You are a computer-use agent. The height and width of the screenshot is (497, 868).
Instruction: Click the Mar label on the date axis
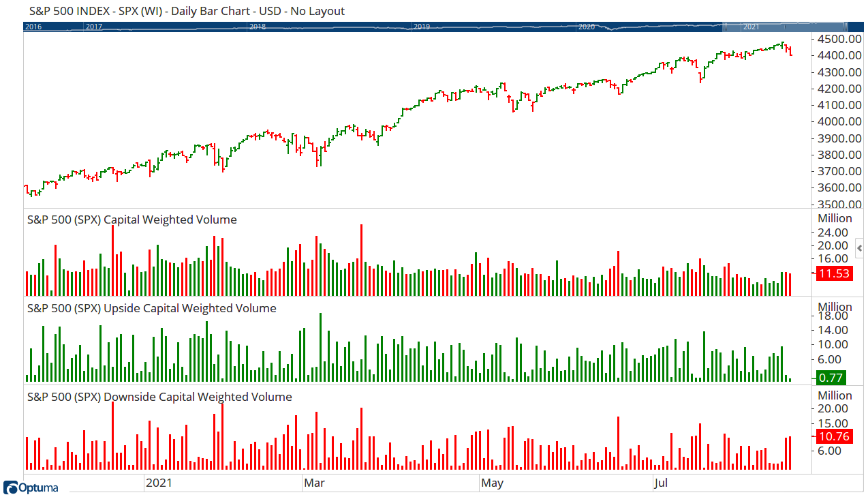coord(314,483)
